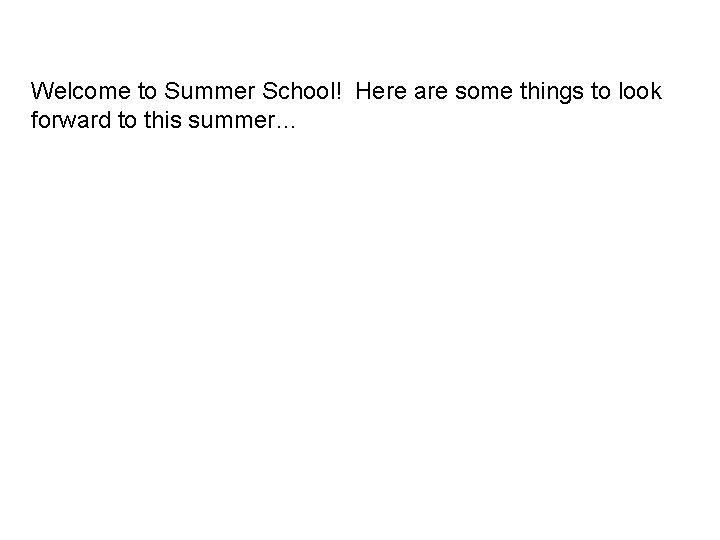The width and height of the screenshot is (720, 540).
Task: Click the word "forward" starting the second line
Action: click(67, 121)
